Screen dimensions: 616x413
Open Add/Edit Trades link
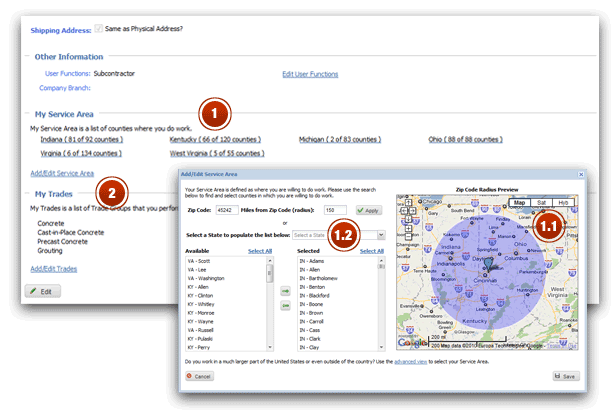click(x=54, y=269)
